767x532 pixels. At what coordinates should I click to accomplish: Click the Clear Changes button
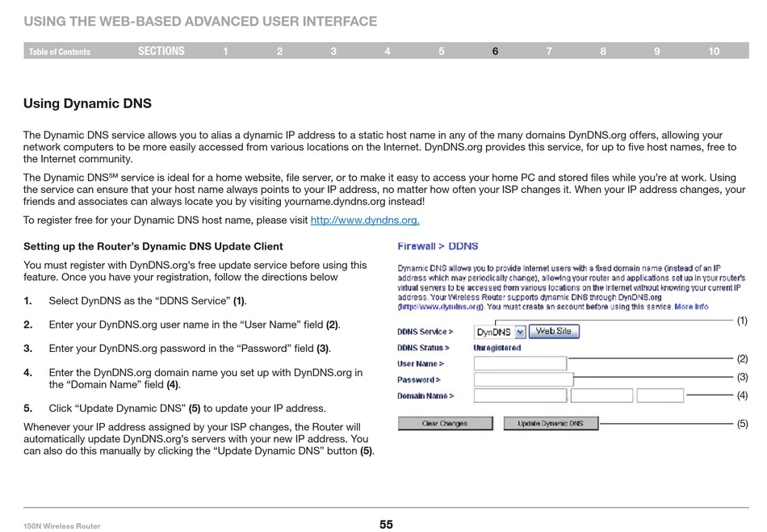(x=445, y=424)
